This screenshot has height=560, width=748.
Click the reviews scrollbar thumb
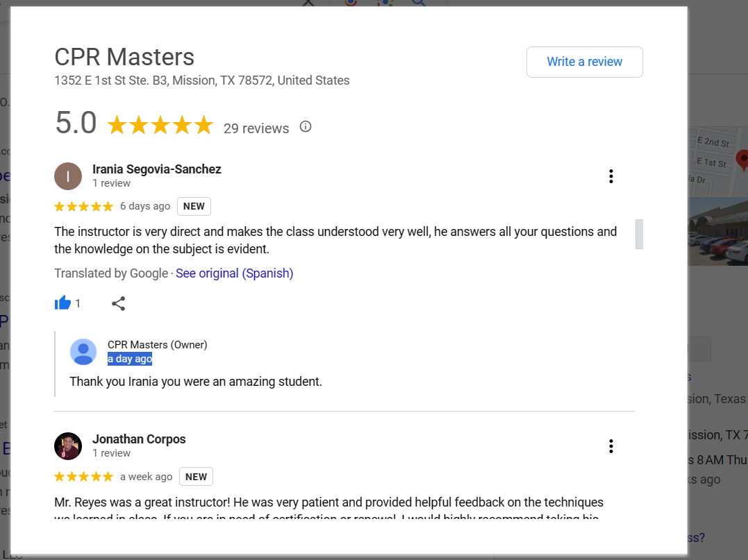click(639, 234)
